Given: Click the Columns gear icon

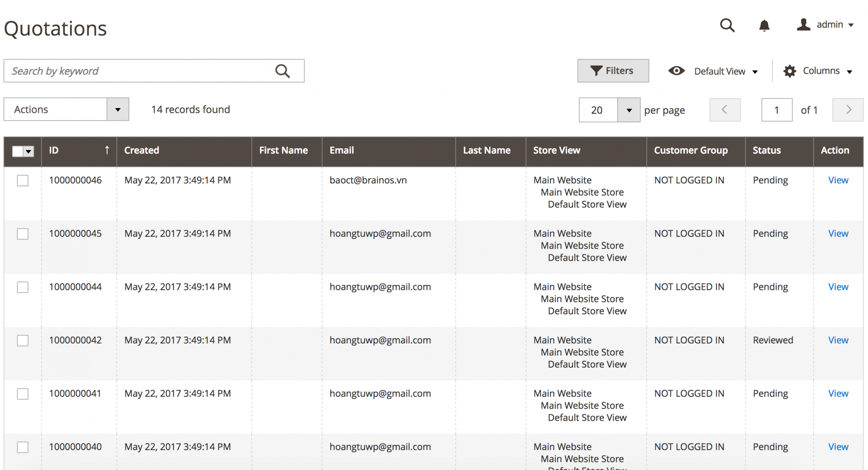Looking at the screenshot, I should (790, 71).
